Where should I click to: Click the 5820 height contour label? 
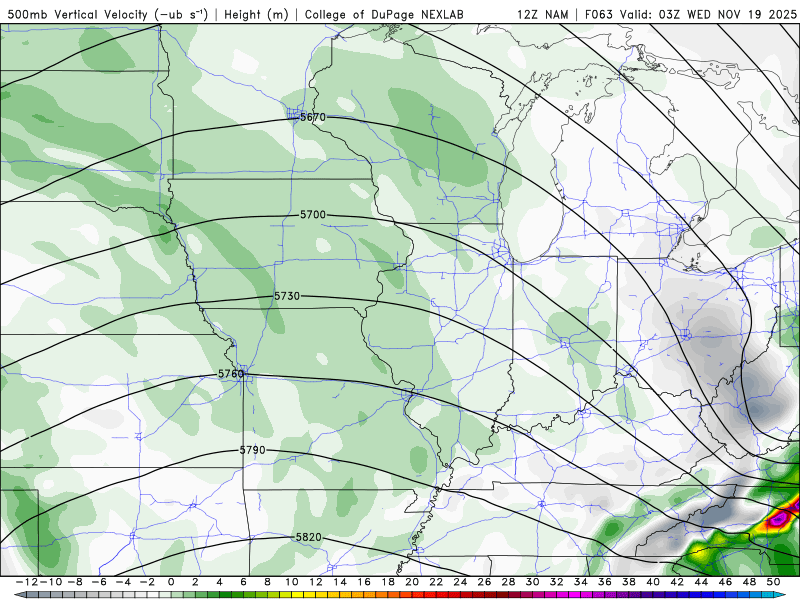point(309,537)
